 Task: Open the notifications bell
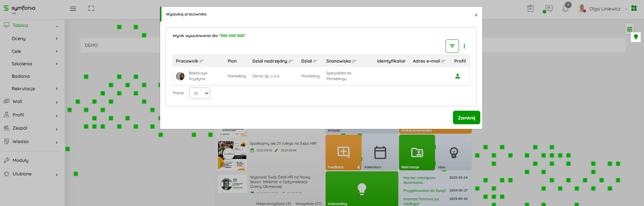coord(565,9)
